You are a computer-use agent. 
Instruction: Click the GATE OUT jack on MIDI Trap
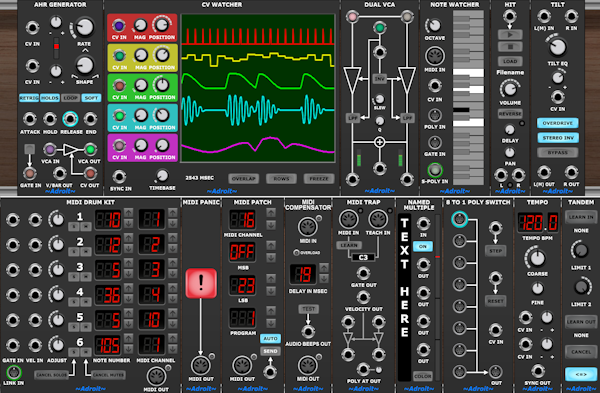[363, 273]
